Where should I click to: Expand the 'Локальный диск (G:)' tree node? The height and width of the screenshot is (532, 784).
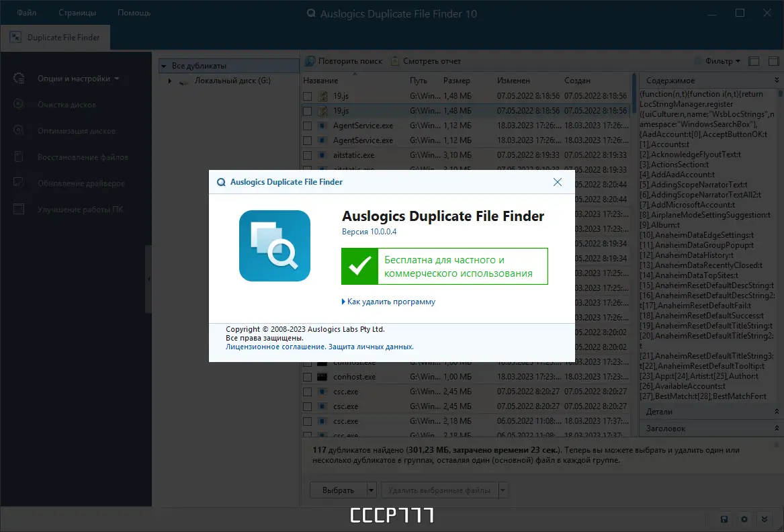coord(169,81)
